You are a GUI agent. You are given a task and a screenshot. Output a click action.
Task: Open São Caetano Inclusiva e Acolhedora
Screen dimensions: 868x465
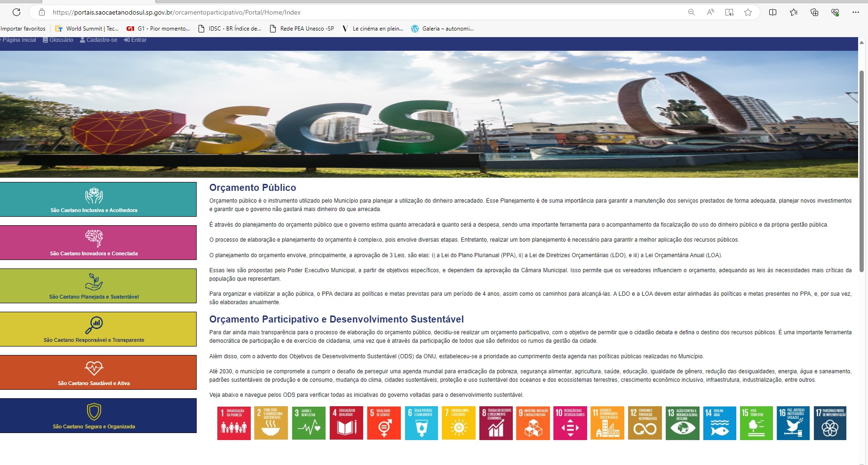(x=98, y=199)
